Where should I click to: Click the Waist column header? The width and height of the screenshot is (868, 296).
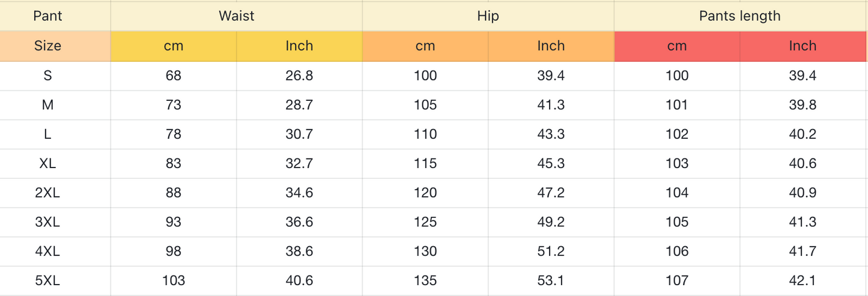point(236,16)
